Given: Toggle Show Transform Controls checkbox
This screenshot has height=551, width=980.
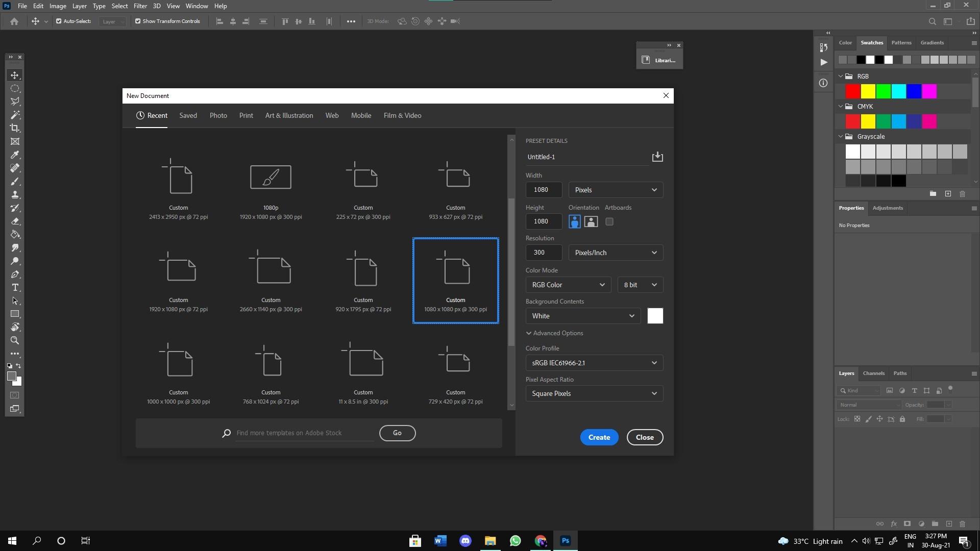Looking at the screenshot, I should [x=138, y=21].
